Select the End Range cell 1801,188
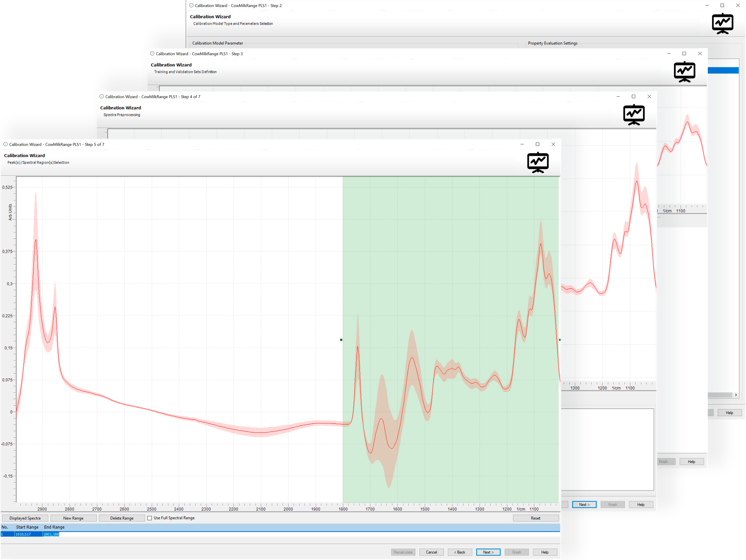 pos(51,534)
